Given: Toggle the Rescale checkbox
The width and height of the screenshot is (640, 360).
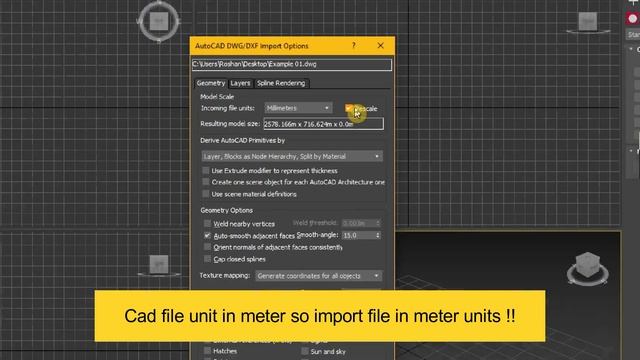Looking at the screenshot, I should coord(348,108).
